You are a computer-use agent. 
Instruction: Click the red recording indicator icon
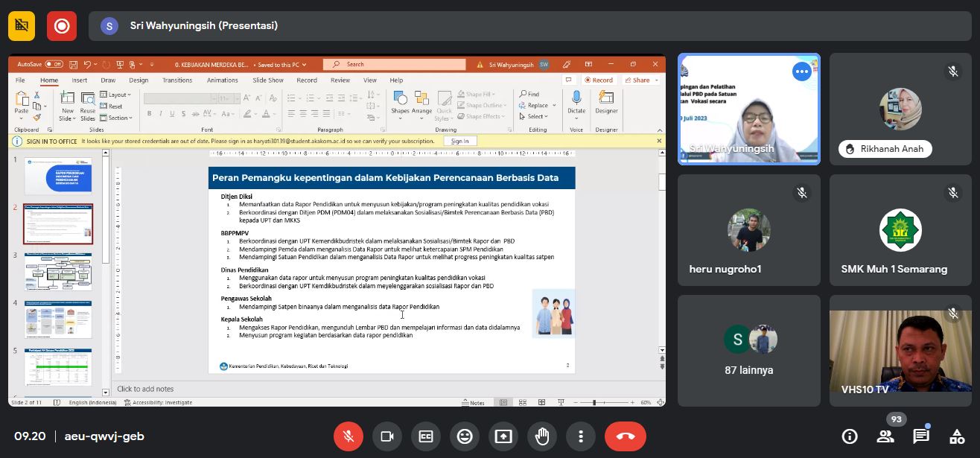(x=62, y=26)
